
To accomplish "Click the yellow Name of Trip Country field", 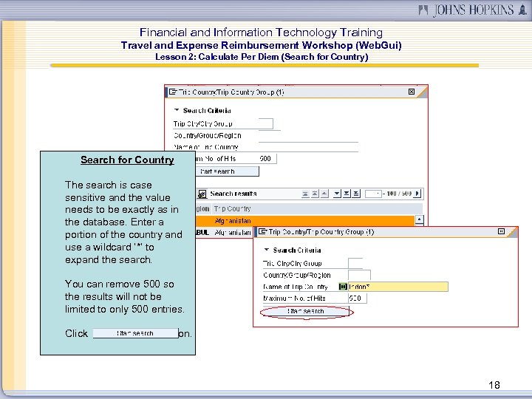I will point(398,287).
